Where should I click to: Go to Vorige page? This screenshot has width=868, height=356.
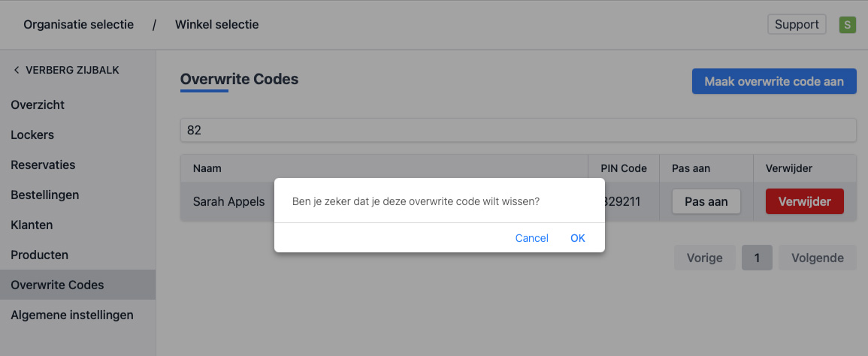coord(704,258)
